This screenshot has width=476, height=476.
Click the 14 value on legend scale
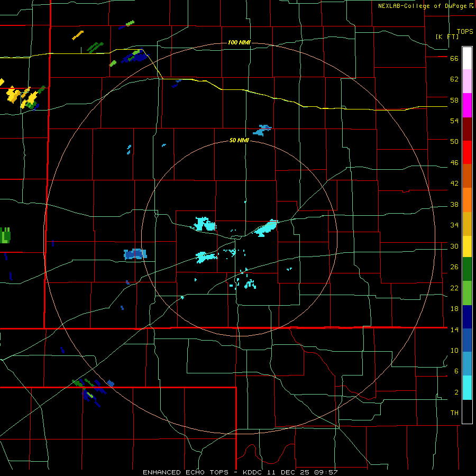coord(454,329)
